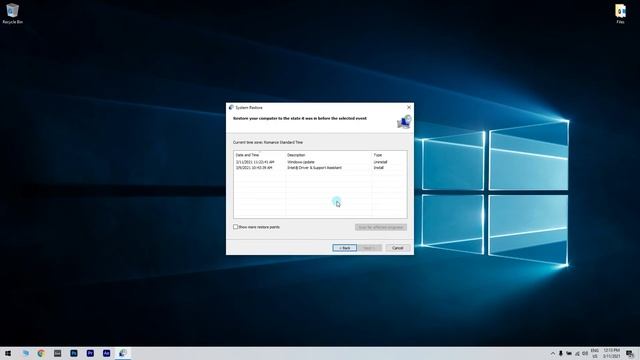Image resolution: width=640 pixels, height=360 pixels.
Task: Launch Google Chrome from the taskbar
Action: (41, 353)
